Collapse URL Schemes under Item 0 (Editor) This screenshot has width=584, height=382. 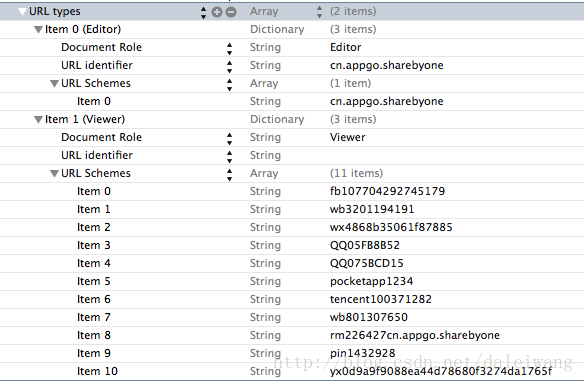click(x=54, y=84)
